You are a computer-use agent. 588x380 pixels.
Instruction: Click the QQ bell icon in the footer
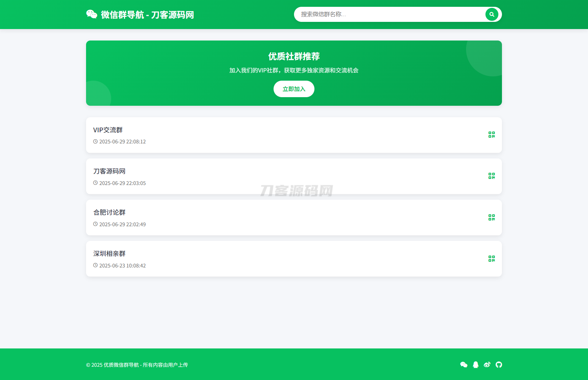point(475,365)
